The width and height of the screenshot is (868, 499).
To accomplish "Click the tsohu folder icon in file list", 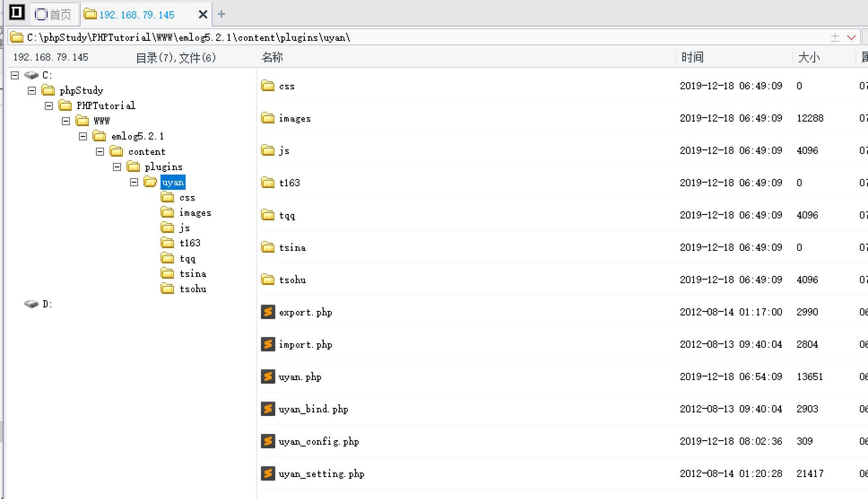I will point(268,280).
